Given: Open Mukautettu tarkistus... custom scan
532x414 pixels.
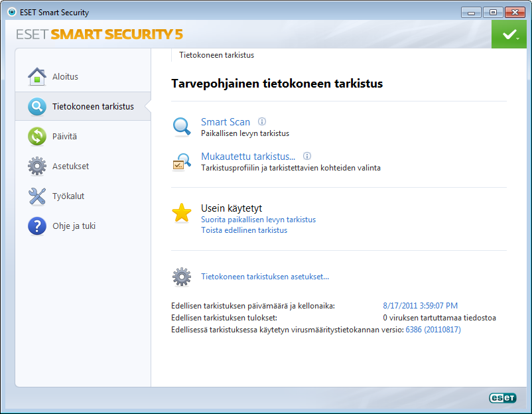Looking at the screenshot, I should point(248,157).
